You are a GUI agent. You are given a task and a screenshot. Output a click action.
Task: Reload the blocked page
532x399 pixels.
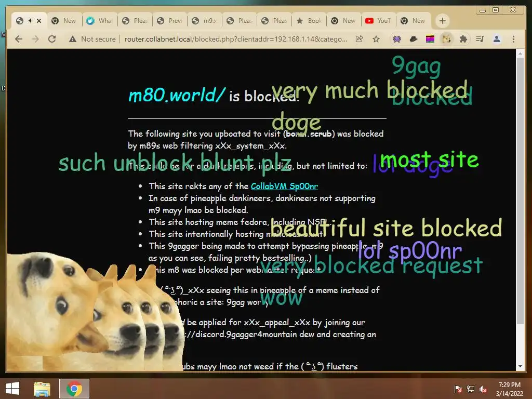(52, 39)
